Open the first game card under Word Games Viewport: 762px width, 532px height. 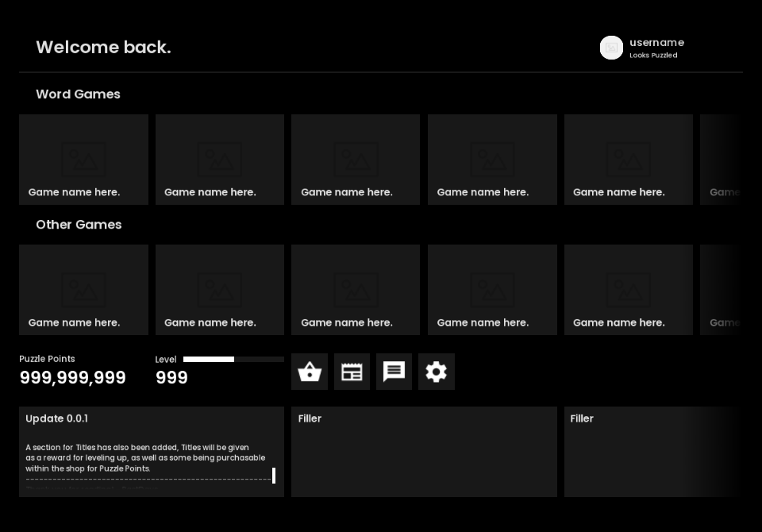point(83,160)
